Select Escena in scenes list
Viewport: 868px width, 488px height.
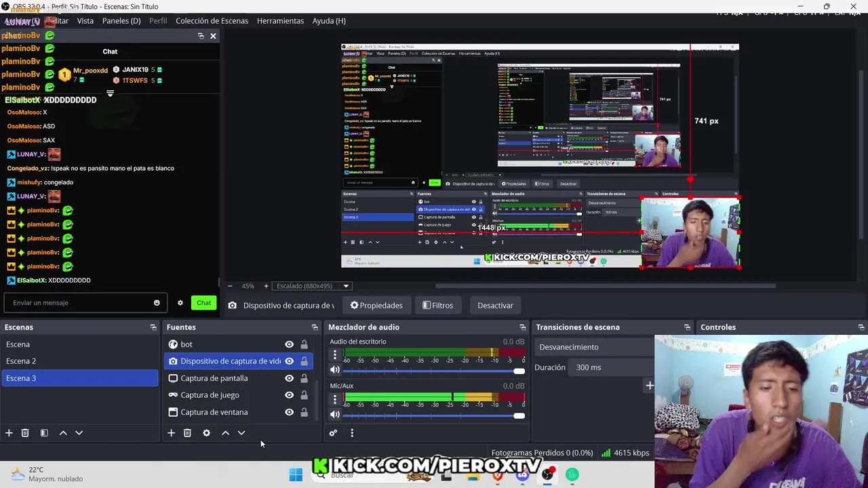click(80, 344)
